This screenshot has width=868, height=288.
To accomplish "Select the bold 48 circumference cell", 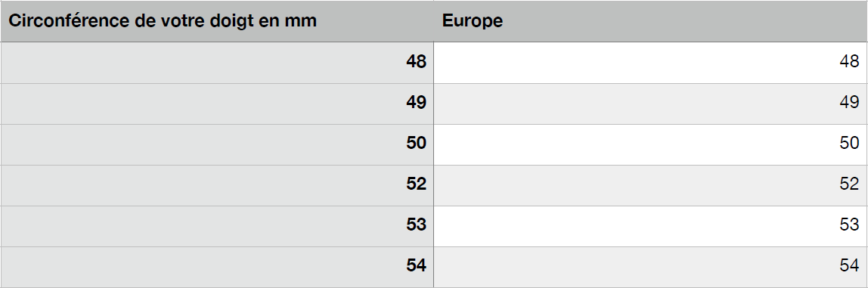I will pos(217,63).
